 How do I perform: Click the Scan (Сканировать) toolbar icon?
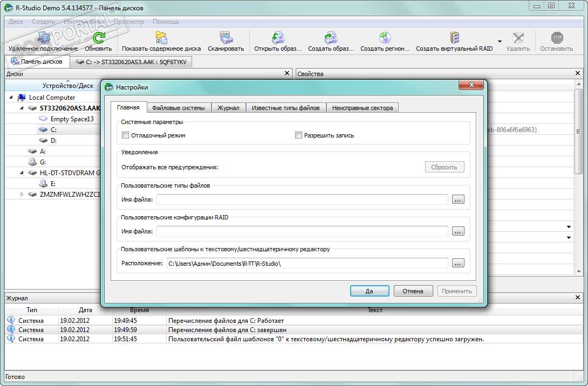(x=225, y=38)
